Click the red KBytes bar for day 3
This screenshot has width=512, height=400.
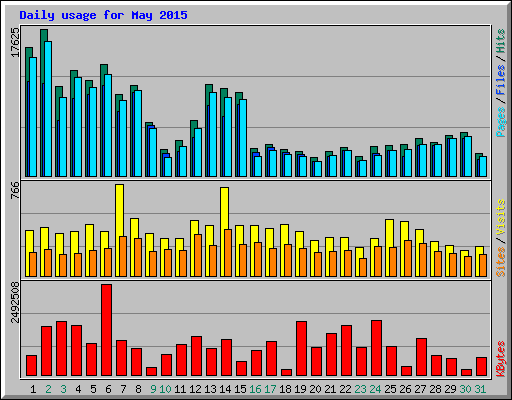click(x=62, y=349)
